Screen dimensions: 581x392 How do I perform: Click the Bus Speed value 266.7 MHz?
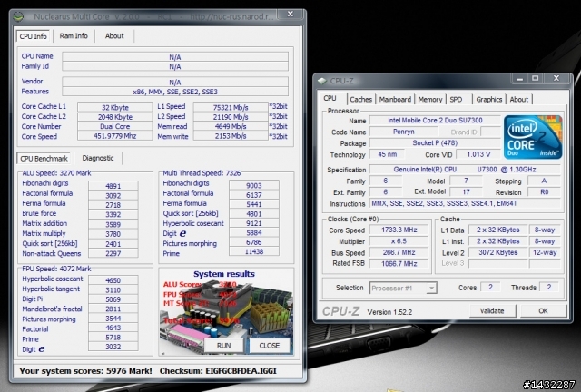pos(399,252)
